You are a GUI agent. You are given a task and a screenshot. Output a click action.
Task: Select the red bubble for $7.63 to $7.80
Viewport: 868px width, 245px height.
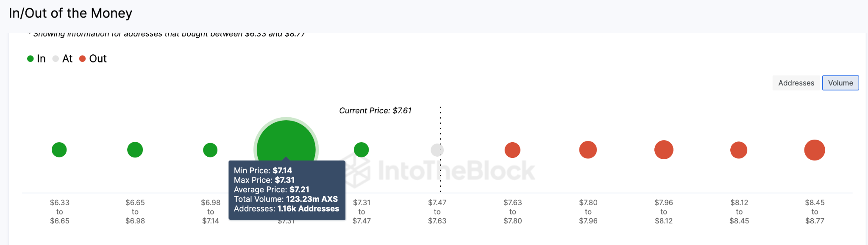512,149
